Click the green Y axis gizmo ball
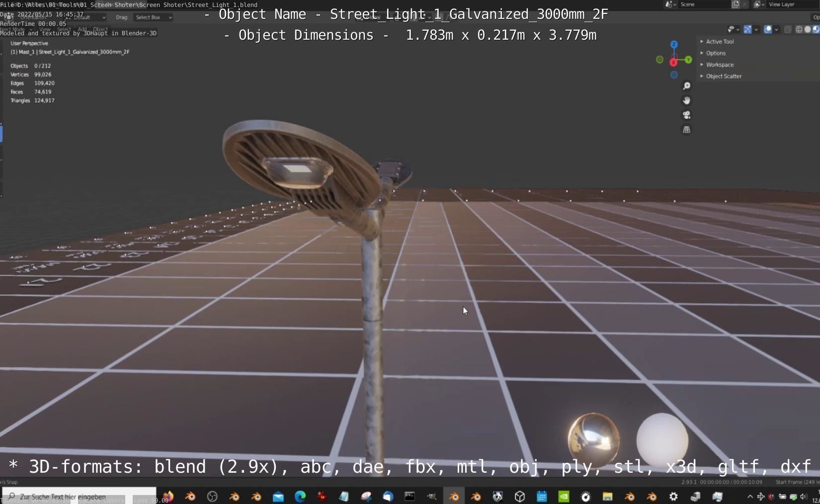This screenshot has height=504, width=820. point(688,60)
